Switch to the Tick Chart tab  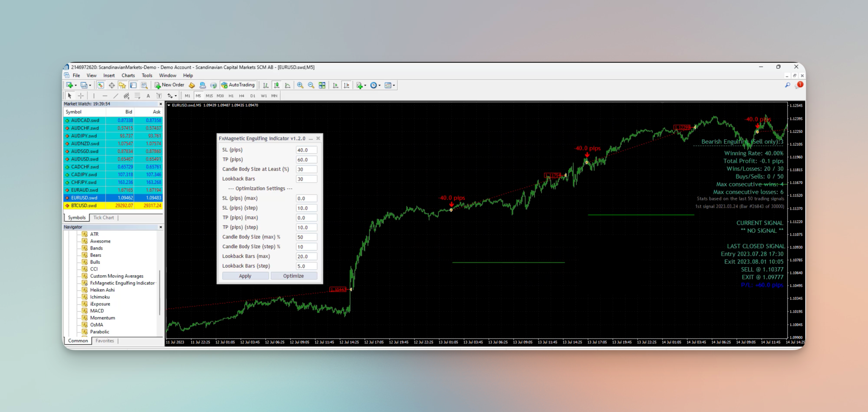click(x=103, y=217)
